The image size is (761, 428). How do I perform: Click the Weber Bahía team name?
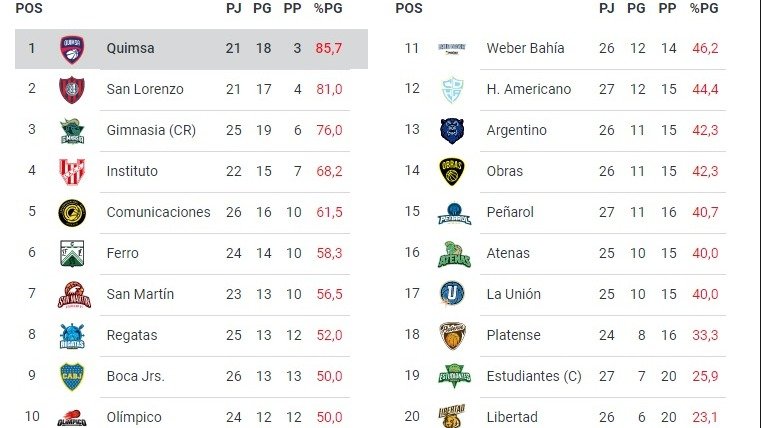[525, 49]
